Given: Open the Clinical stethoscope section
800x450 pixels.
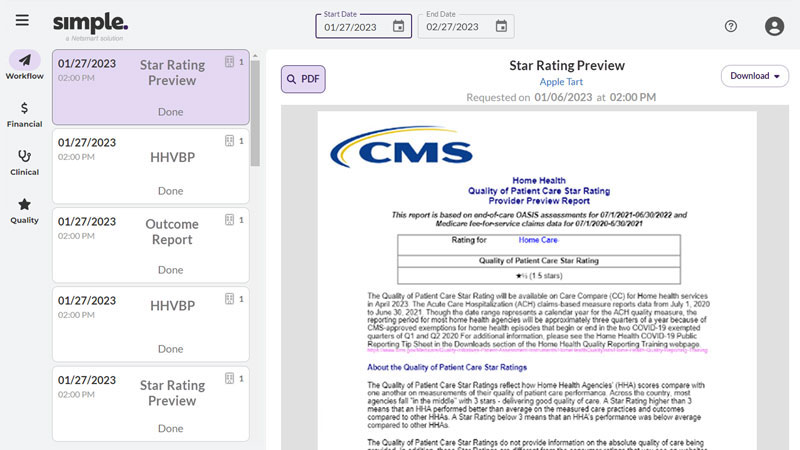Looking at the screenshot, I should click(x=24, y=156).
